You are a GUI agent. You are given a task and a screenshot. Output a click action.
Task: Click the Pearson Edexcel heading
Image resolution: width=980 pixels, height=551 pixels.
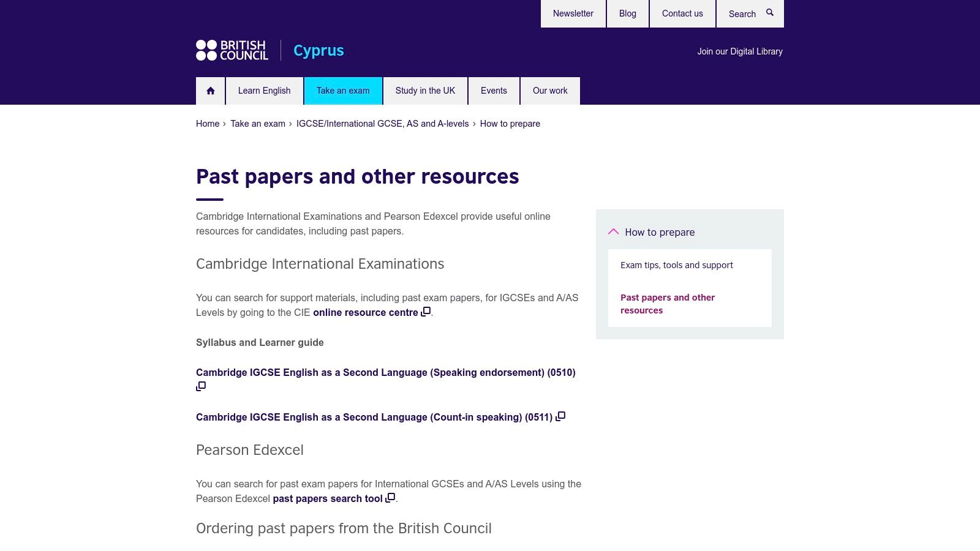pos(250,450)
